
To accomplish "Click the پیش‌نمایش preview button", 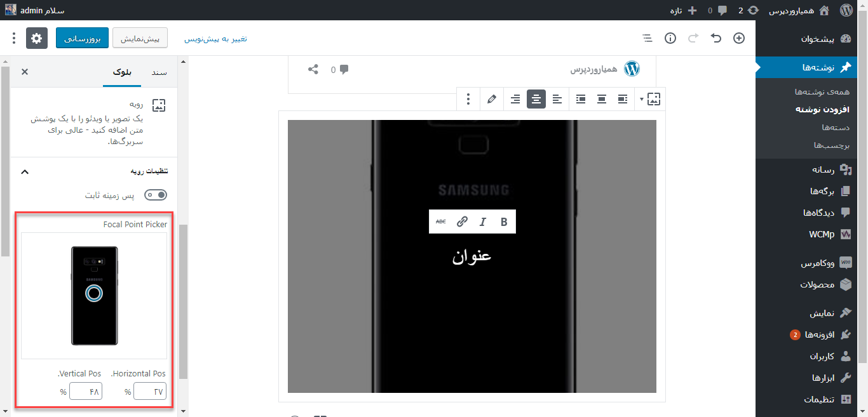I will coord(140,38).
